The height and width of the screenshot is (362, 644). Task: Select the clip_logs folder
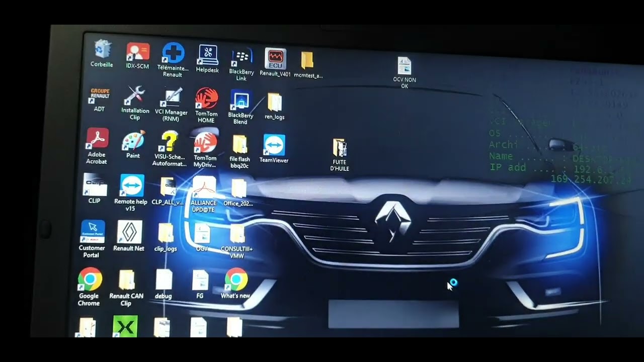click(x=166, y=238)
